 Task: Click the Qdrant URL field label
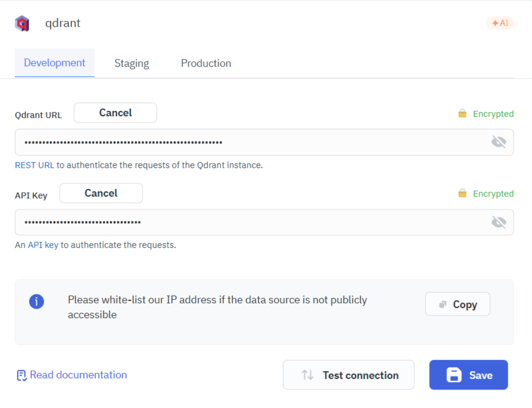tap(38, 115)
